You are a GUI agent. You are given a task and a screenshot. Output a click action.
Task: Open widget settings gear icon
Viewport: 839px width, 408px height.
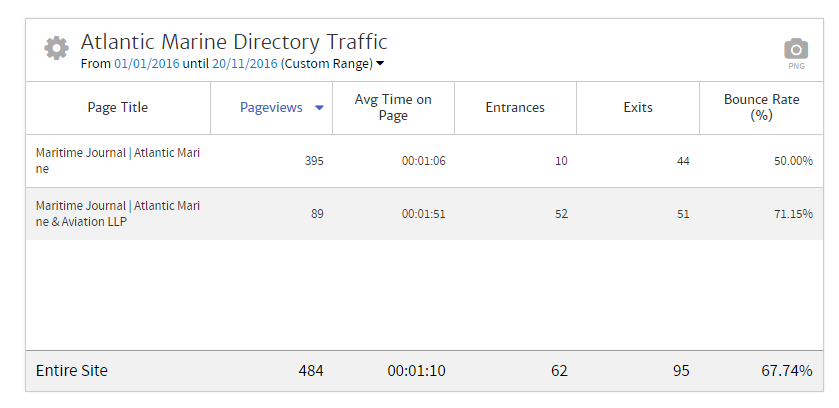(x=56, y=49)
